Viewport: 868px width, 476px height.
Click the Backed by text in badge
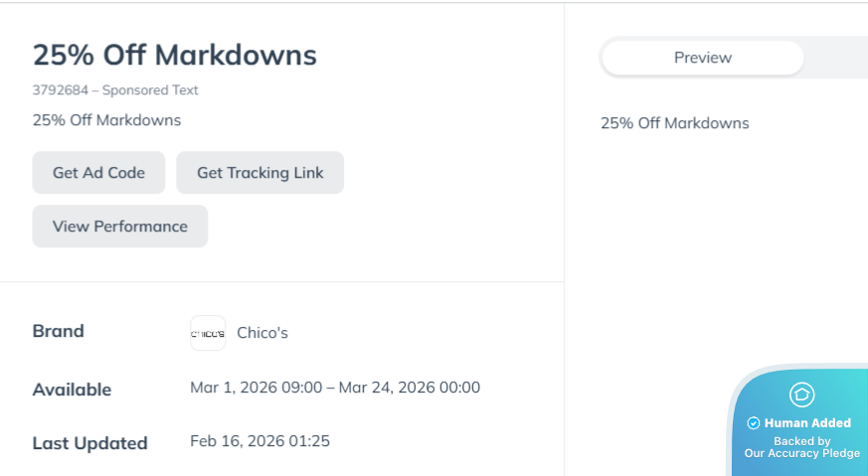802,440
